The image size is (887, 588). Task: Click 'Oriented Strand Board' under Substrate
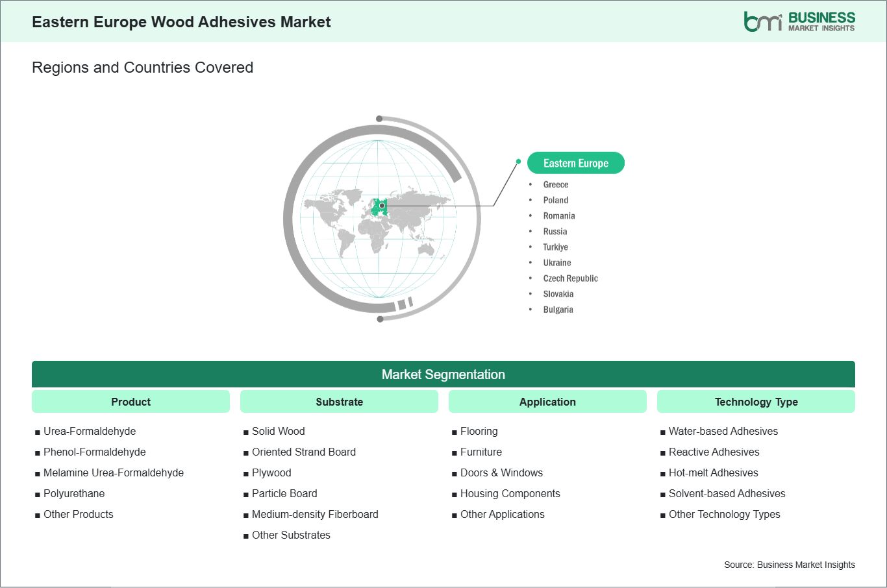coord(304,452)
